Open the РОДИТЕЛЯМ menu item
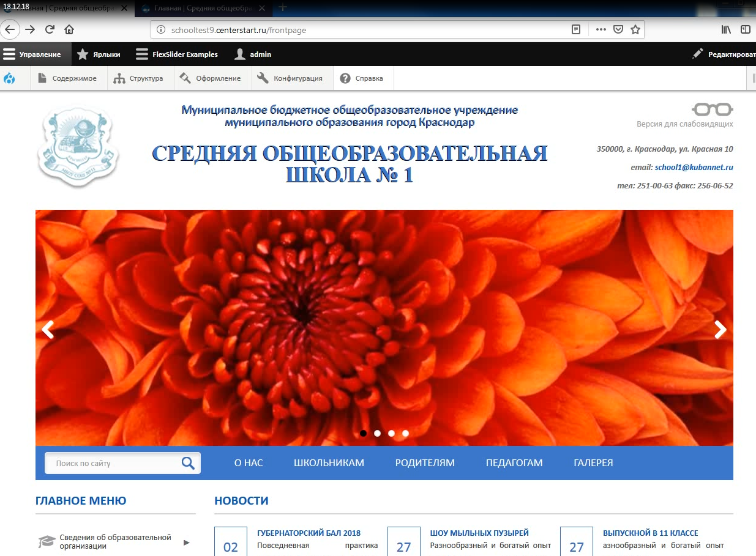 [425, 463]
